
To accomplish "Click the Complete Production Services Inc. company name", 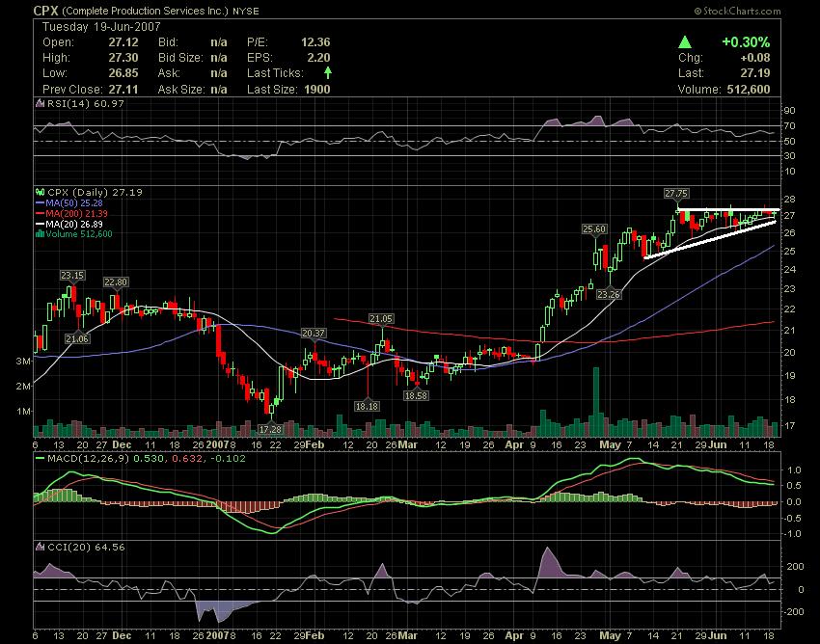I will (145, 11).
